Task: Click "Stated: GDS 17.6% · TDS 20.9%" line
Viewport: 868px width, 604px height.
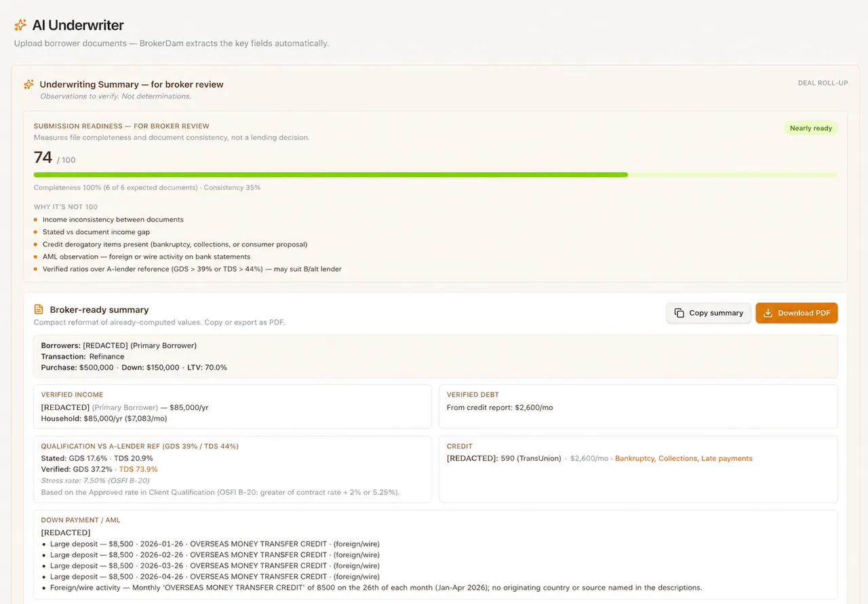Action: pyautogui.click(x=97, y=458)
